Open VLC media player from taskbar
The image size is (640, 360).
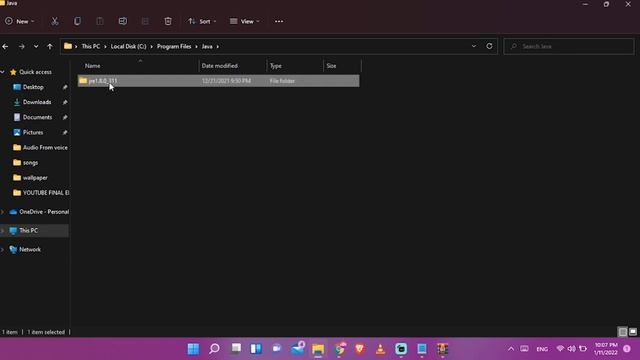[x=380, y=349]
